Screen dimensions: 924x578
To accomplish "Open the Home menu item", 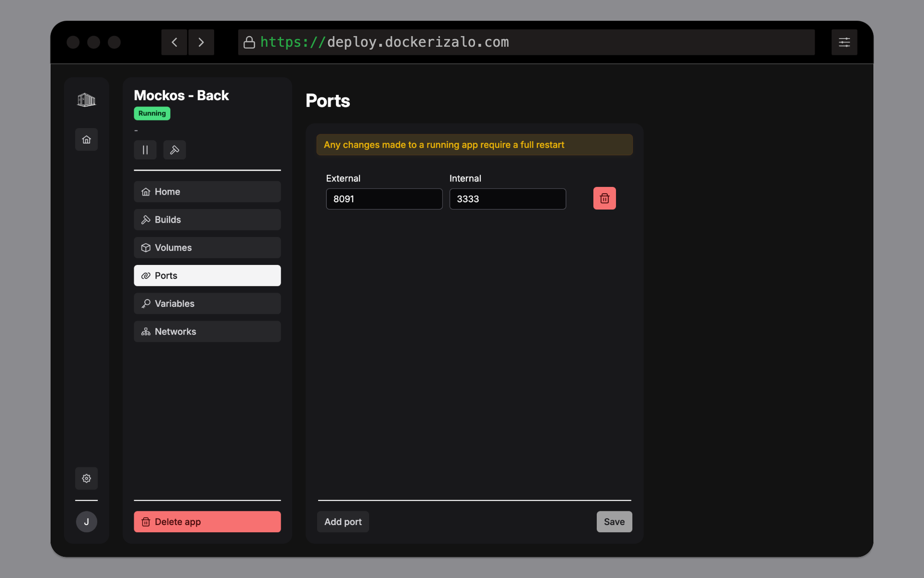I will [x=207, y=192].
